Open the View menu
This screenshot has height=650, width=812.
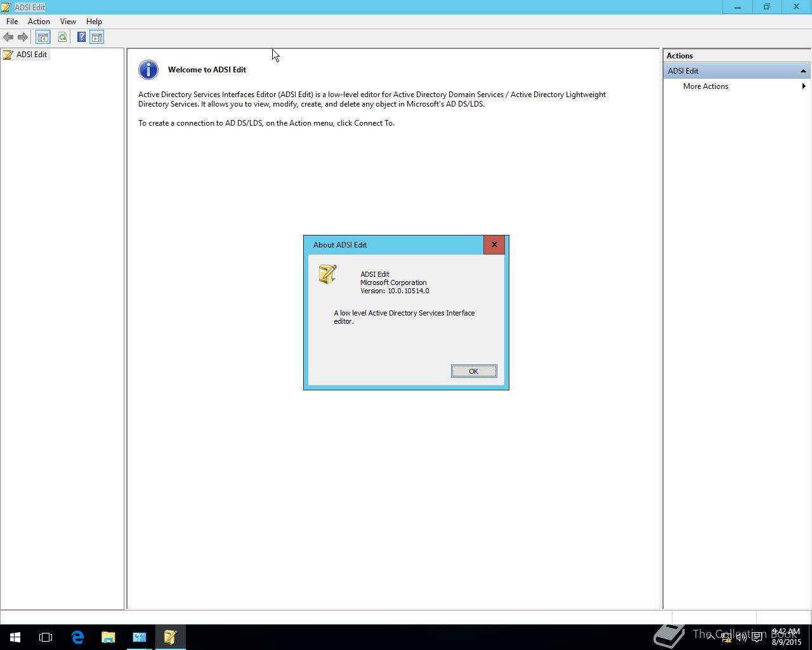tap(68, 22)
